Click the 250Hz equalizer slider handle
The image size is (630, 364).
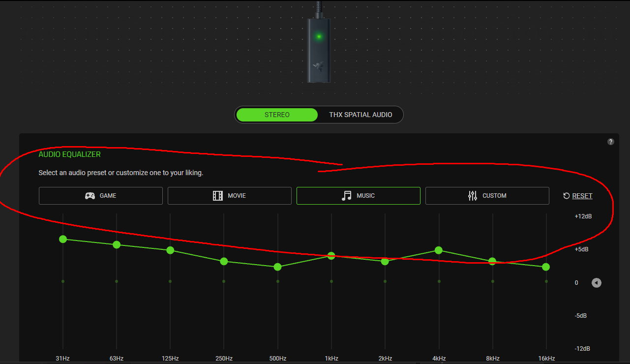tap(224, 261)
